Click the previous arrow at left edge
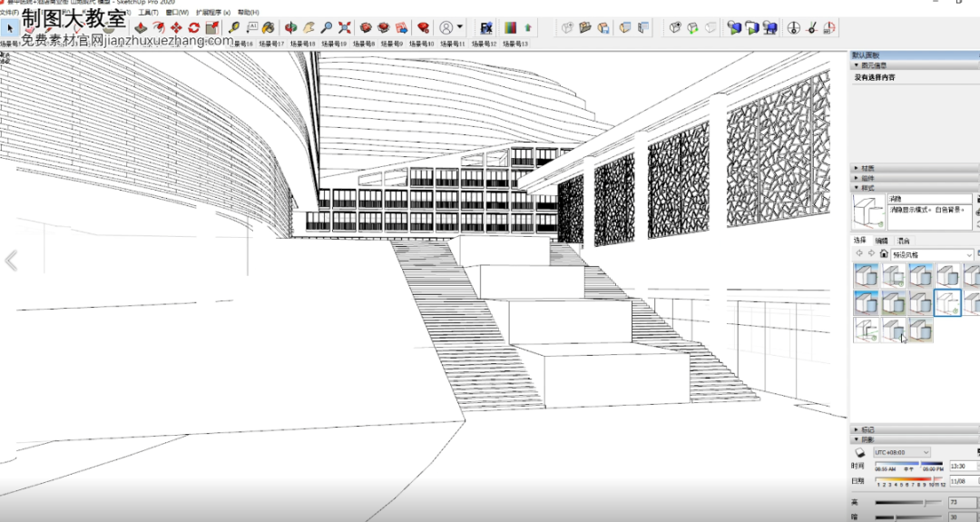Viewport: 980px width, 522px height. coord(11,261)
